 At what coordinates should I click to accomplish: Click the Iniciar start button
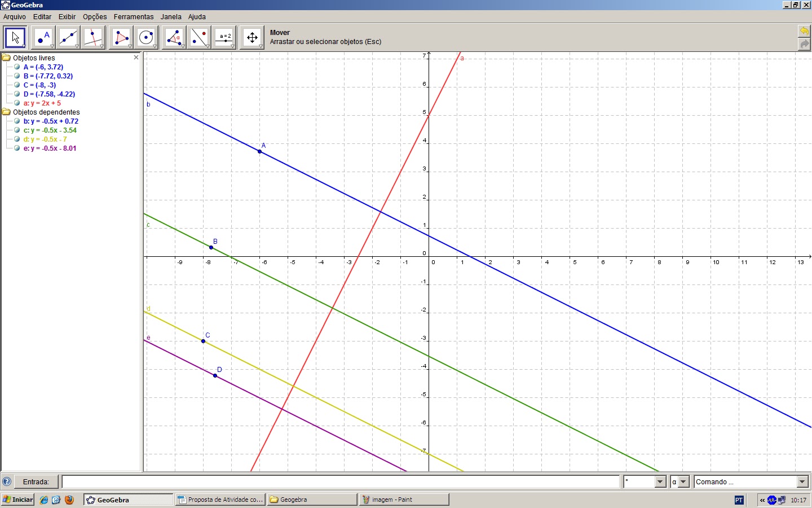[x=18, y=500]
